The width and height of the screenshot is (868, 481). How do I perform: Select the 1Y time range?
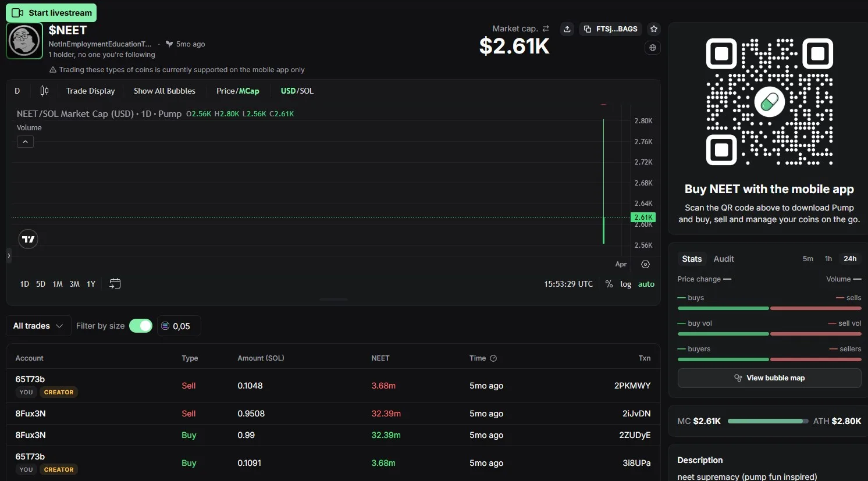coord(91,284)
